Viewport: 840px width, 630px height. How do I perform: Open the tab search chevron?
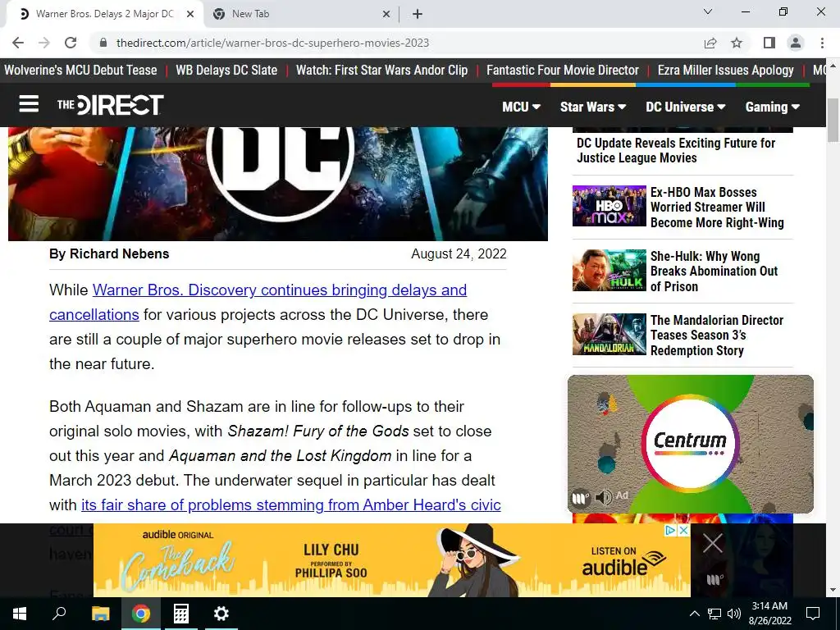[x=708, y=11]
